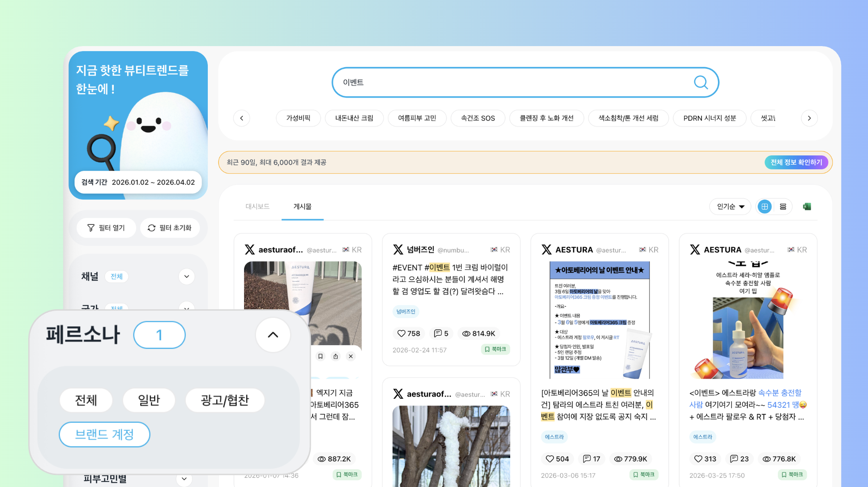Switch to the 대시보드 tab

click(x=258, y=206)
